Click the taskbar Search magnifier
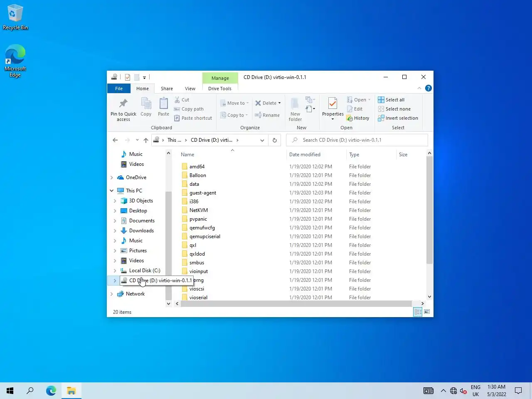 [30, 391]
